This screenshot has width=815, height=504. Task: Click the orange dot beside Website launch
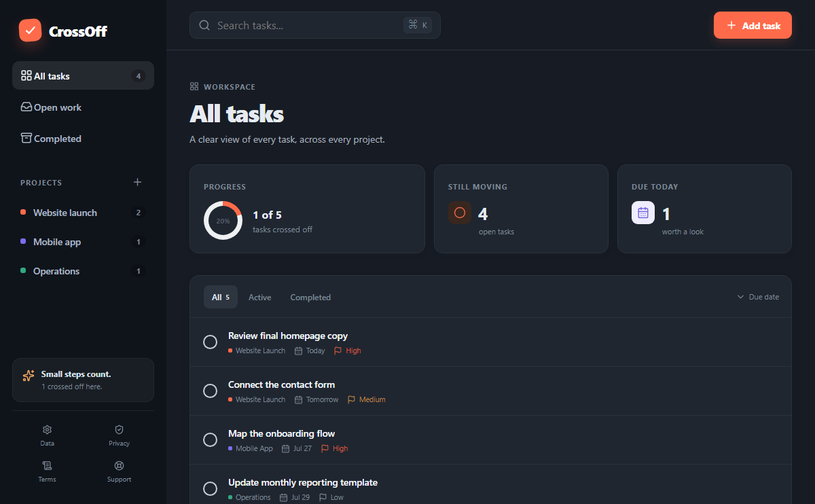[x=23, y=213]
